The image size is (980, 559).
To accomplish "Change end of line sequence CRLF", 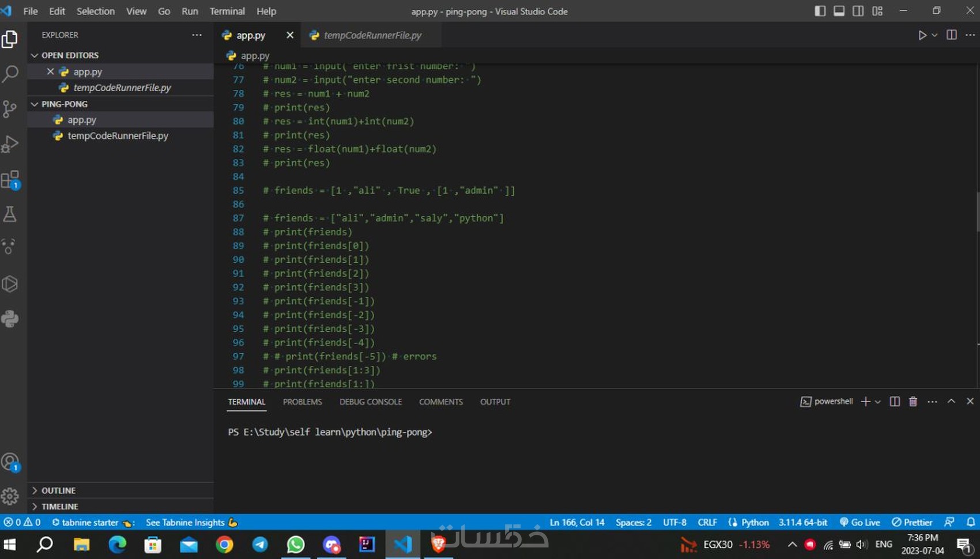I will (x=707, y=522).
